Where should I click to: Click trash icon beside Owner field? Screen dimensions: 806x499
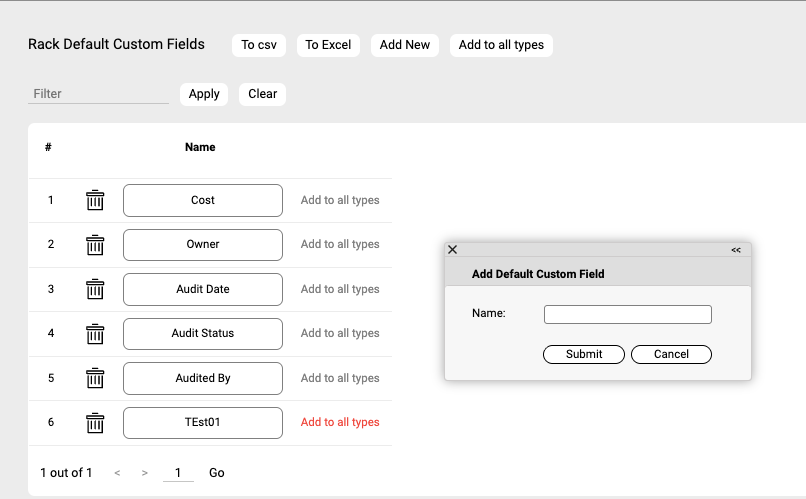tap(95, 244)
